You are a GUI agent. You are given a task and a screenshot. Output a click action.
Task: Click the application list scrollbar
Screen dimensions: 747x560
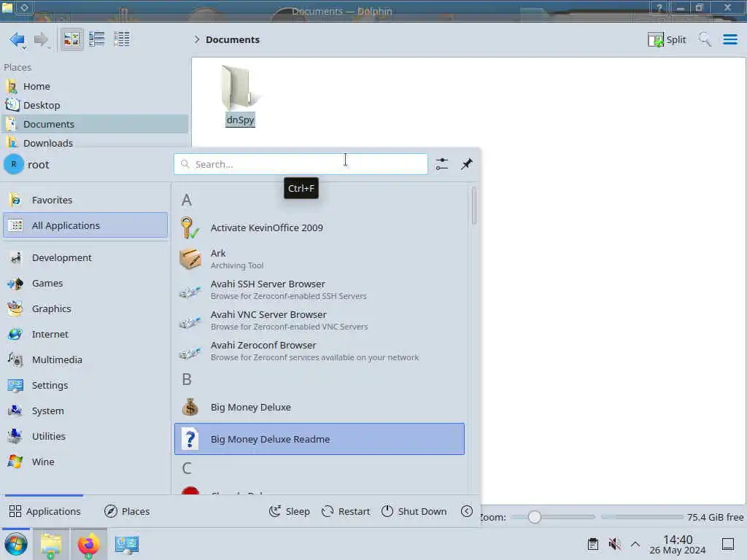473,205
